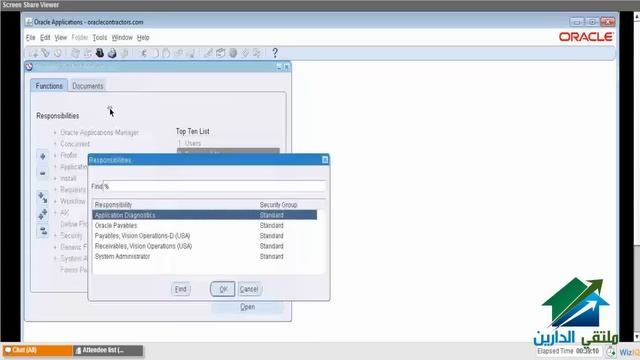The height and width of the screenshot is (360, 640).
Task: Open the View menu
Action: (60, 38)
